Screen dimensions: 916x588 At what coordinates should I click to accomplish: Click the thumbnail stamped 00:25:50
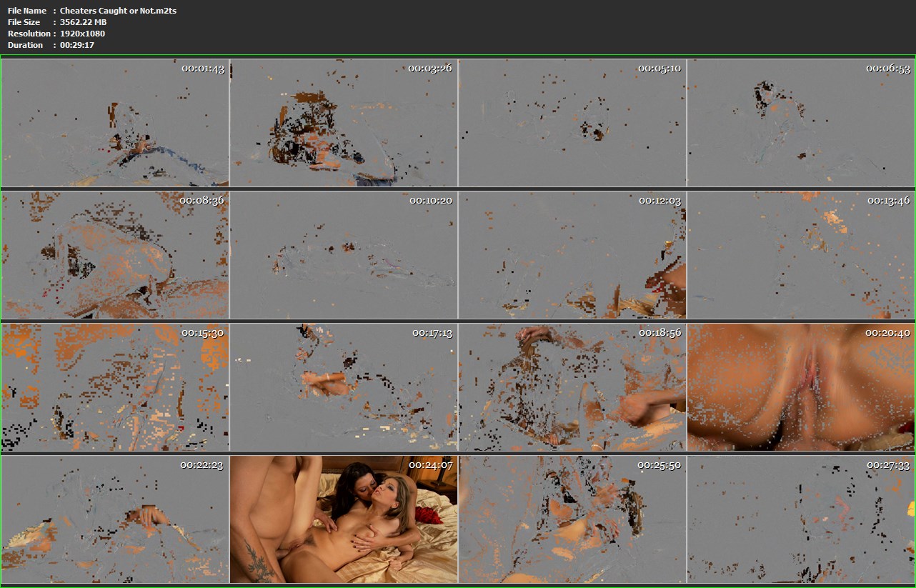tap(572, 519)
